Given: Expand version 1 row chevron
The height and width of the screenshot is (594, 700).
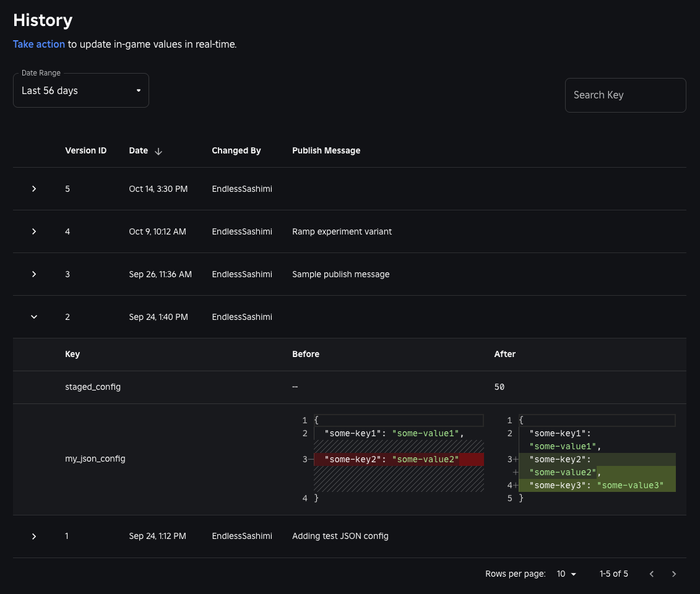Looking at the screenshot, I should point(34,536).
